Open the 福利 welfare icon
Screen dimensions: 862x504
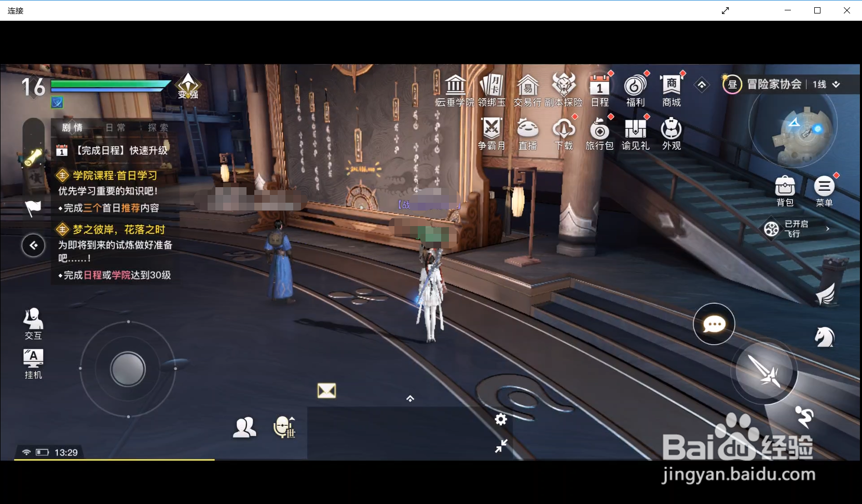(x=635, y=90)
